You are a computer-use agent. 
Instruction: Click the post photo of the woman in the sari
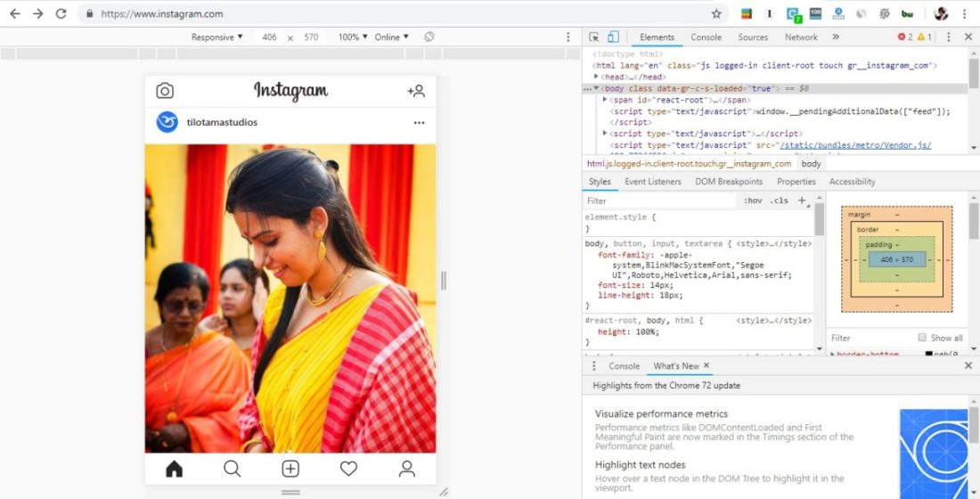coord(290,299)
